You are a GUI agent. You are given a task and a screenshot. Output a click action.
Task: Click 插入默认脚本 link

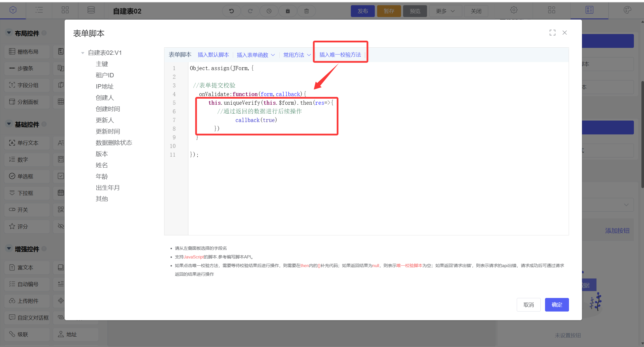pos(213,55)
